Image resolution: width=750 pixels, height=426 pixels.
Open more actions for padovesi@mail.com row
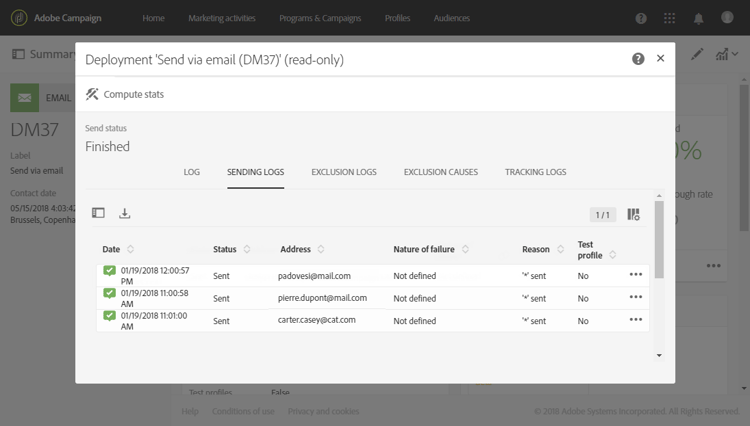[636, 274]
